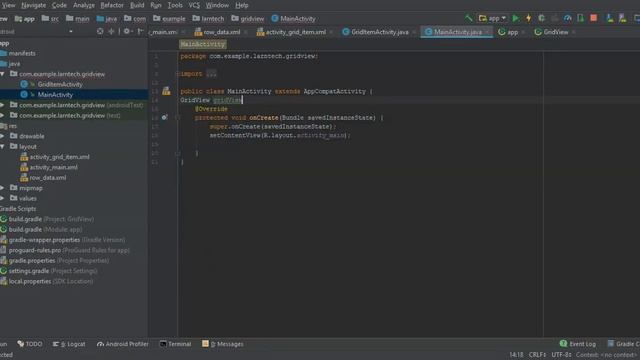Open the Android Profiler gauge toolbar icon
Image resolution: width=640 pixels, height=360 pixels.
[568, 18]
